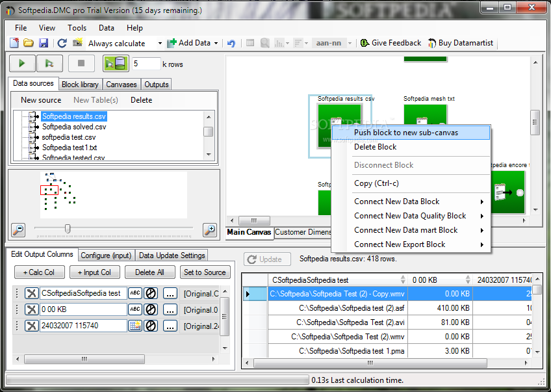Image resolution: width=551 pixels, height=392 pixels.
Task: Choose Copy (Ctrl-c) from context menu
Action: (x=411, y=183)
